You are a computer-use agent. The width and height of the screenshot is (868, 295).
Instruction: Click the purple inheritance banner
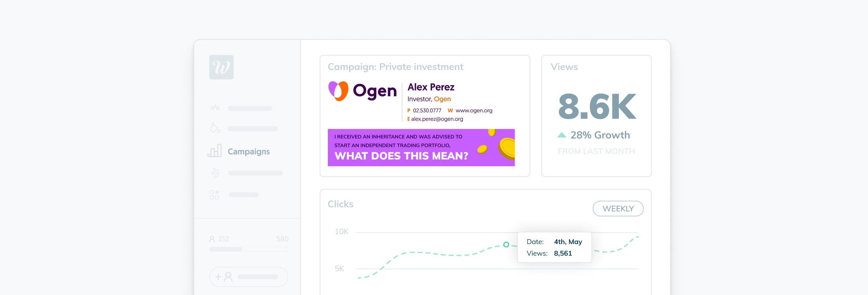tap(421, 147)
